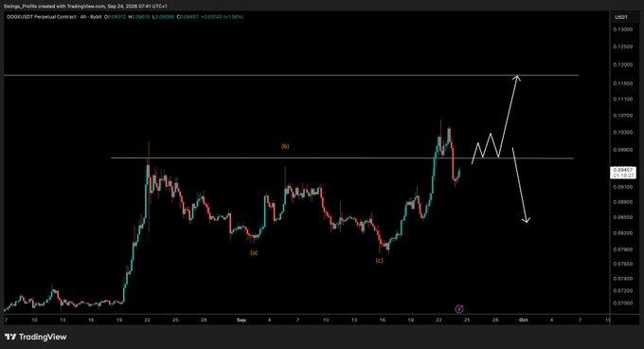644x349 pixels.
Task: Select the (c) wave label on chart
Action: [379, 260]
